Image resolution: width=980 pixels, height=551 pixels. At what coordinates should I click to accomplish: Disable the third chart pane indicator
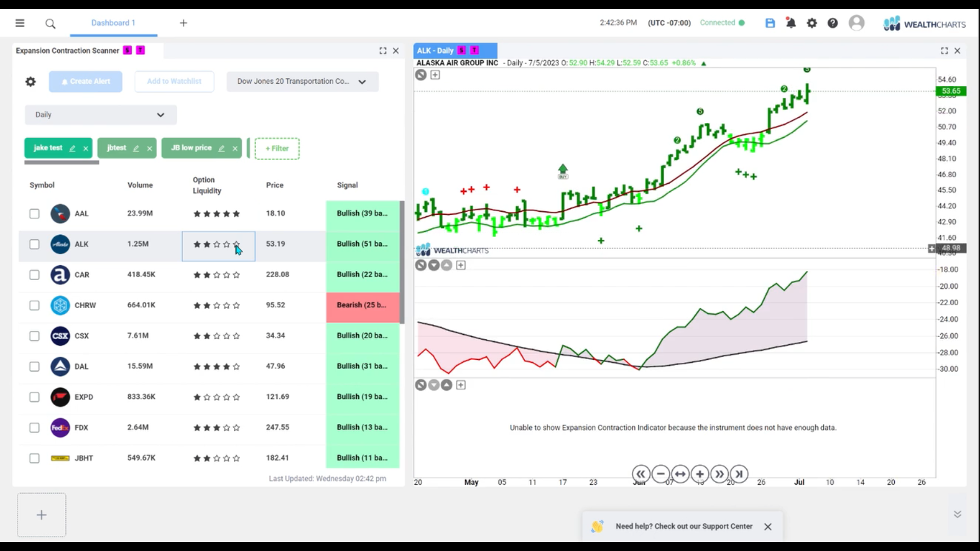pyautogui.click(x=421, y=385)
